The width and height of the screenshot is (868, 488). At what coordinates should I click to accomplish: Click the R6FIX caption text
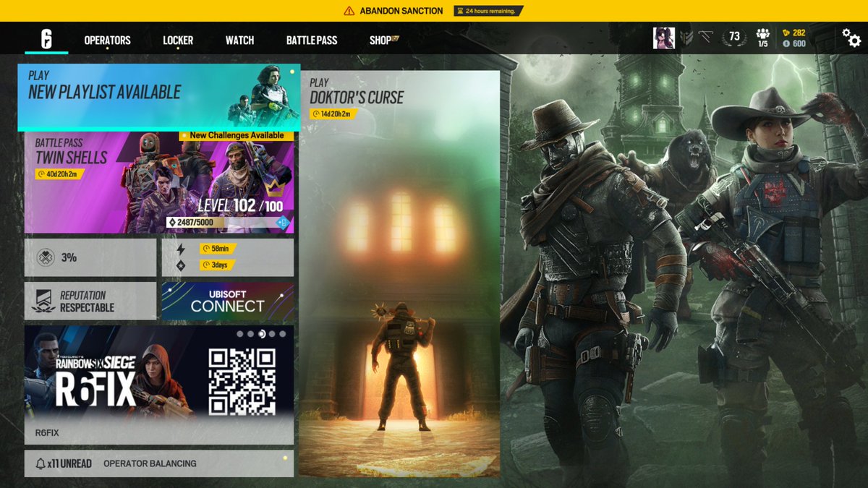[47, 433]
